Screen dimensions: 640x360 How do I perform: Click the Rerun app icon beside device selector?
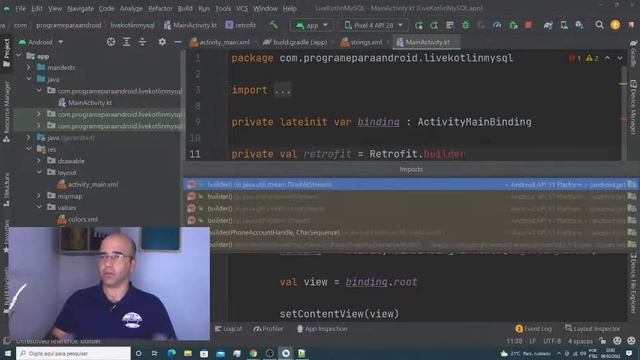click(419, 25)
